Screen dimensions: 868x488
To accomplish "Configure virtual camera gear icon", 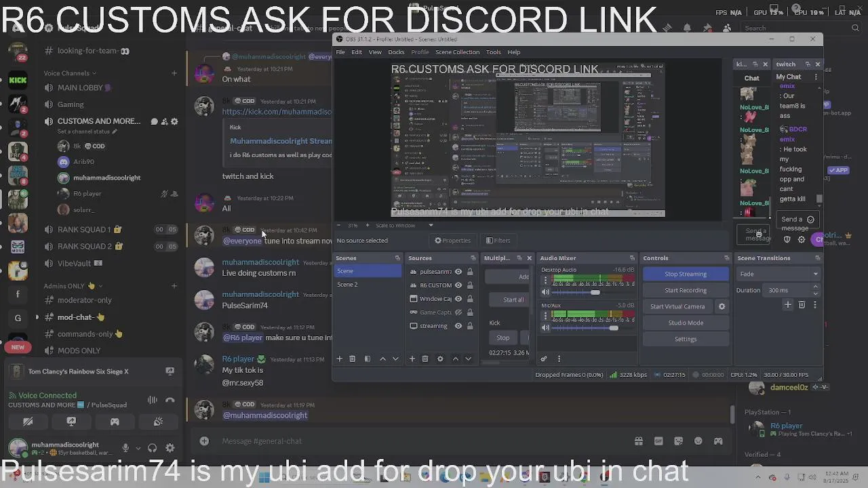I will coord(722,306).
